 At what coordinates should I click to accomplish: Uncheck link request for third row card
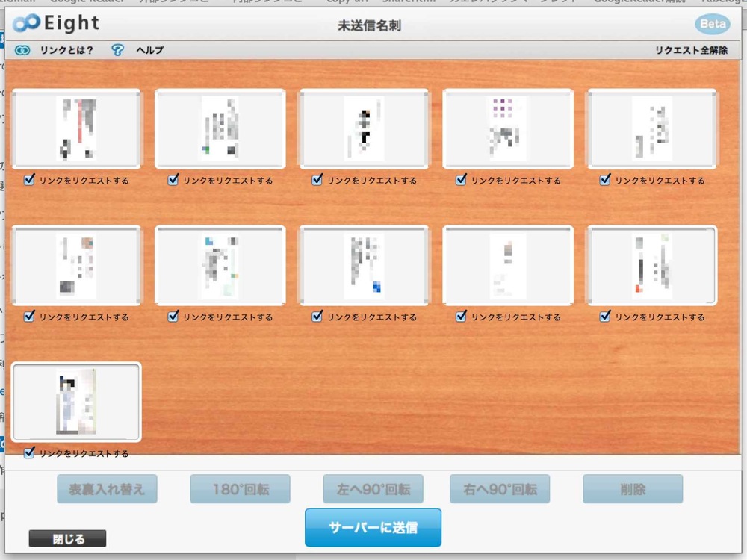[x=30, y=452]
